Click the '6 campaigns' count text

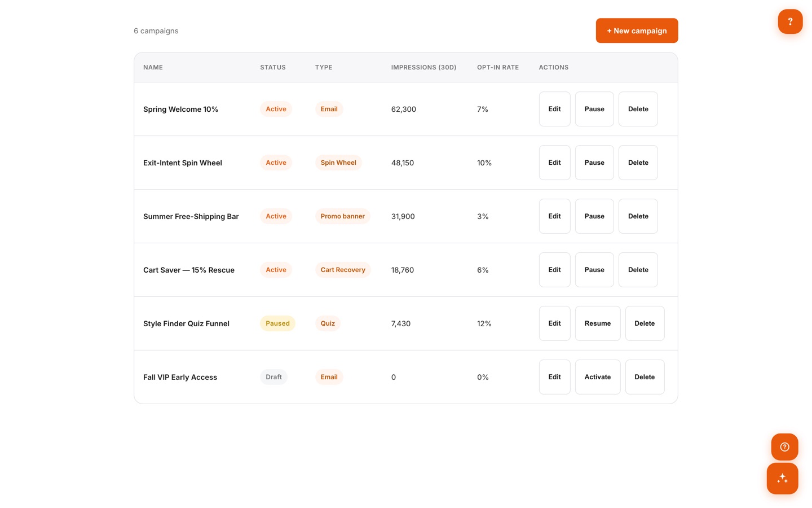coord(156,30)
